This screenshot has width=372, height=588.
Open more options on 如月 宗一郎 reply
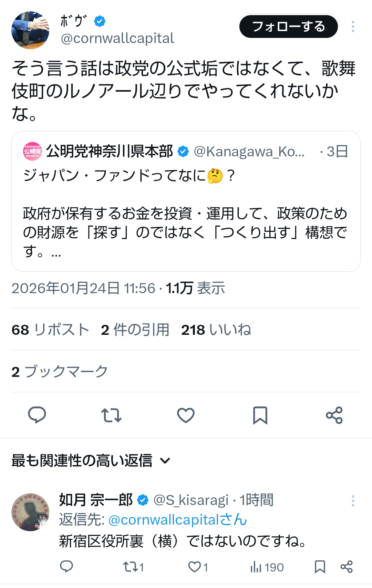click(x=353, y=501)
